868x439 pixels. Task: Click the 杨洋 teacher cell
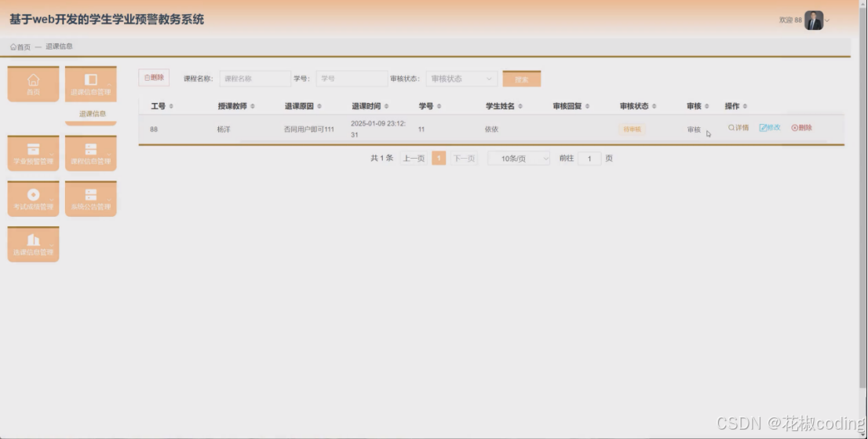point(224,130)
